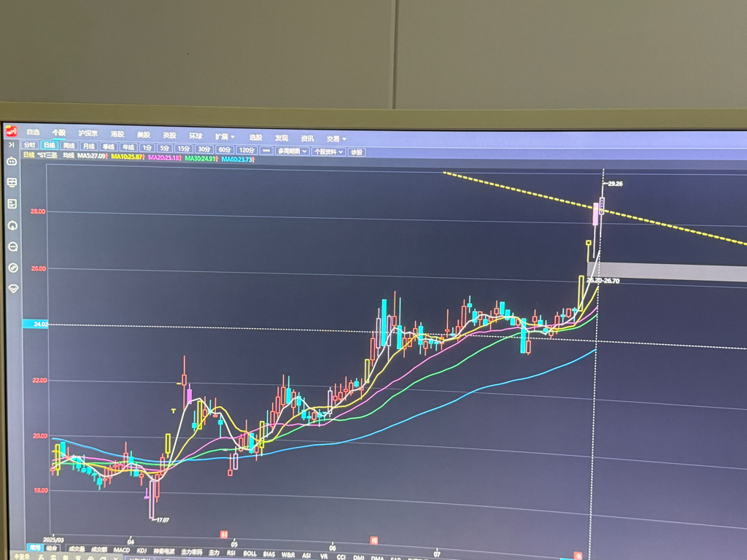The image size is (747, 560).
Task: Expand the 扩展 dropdown menu
Action: point(225,136)
